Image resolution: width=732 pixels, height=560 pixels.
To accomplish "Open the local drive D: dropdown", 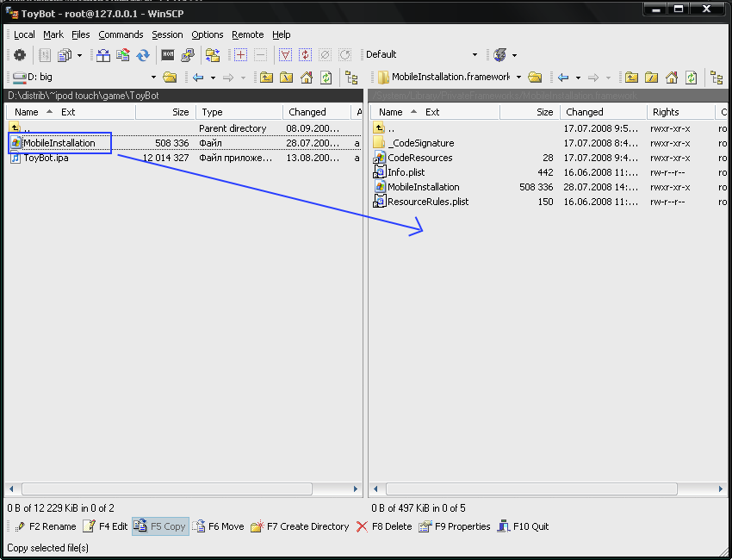I will coord(153,78).
